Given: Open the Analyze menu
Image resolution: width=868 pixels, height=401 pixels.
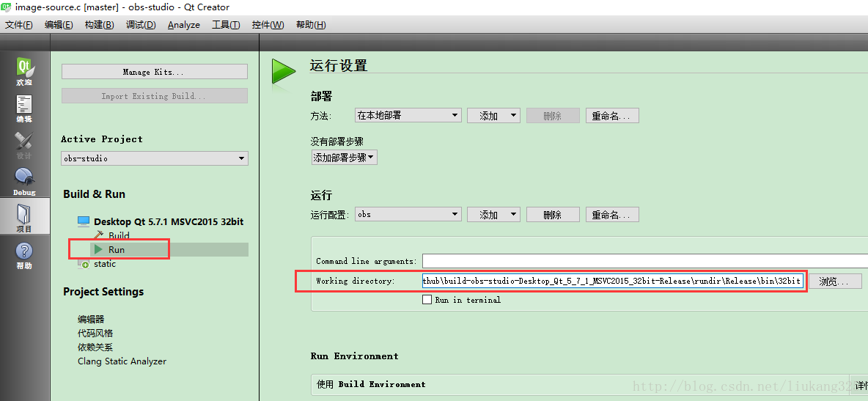Looking at the screenshot, I should click(x=184, y=25).
